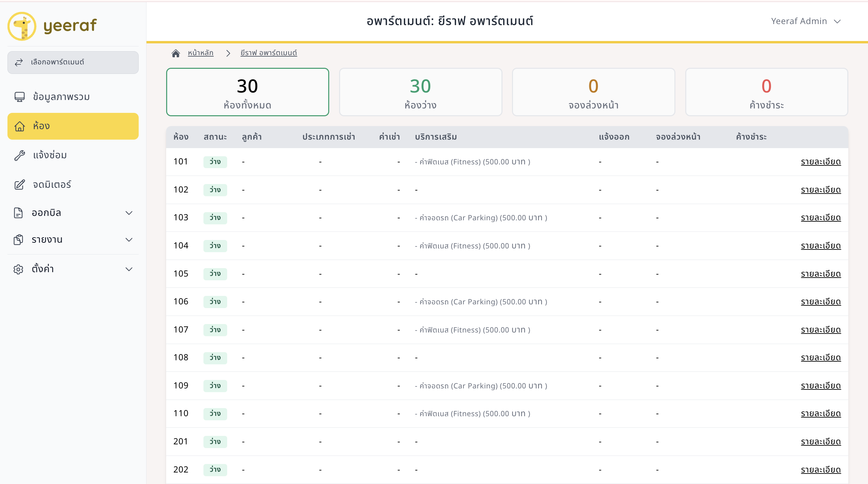Click the ค่าเช่า column header
Screen dimensions: 868x484
click(390, 137)
